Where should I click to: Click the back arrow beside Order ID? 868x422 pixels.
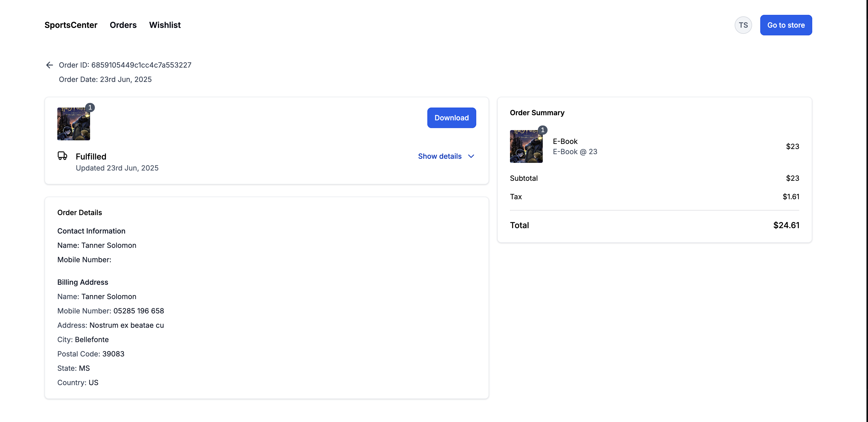coord(50,65)
